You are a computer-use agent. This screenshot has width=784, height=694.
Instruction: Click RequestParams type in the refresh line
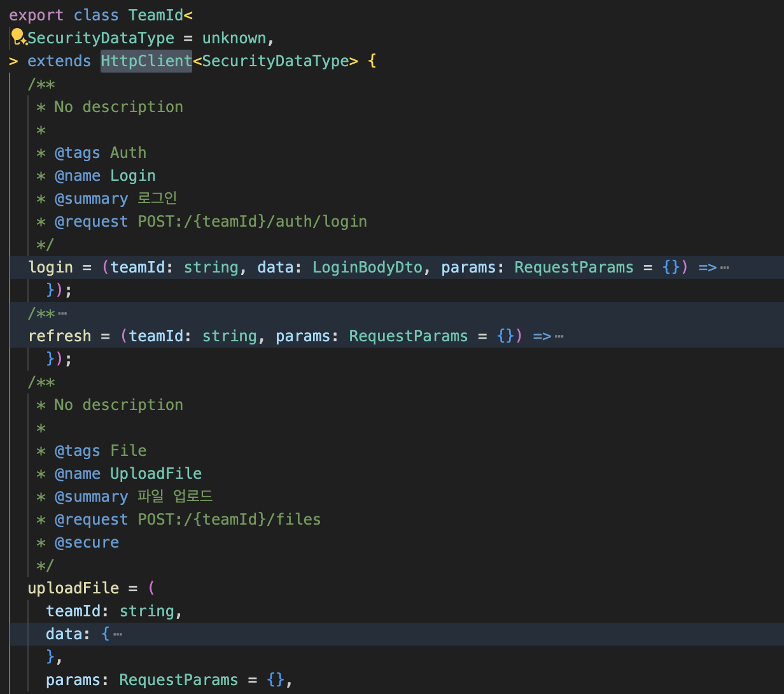click(x=409, y=336)
